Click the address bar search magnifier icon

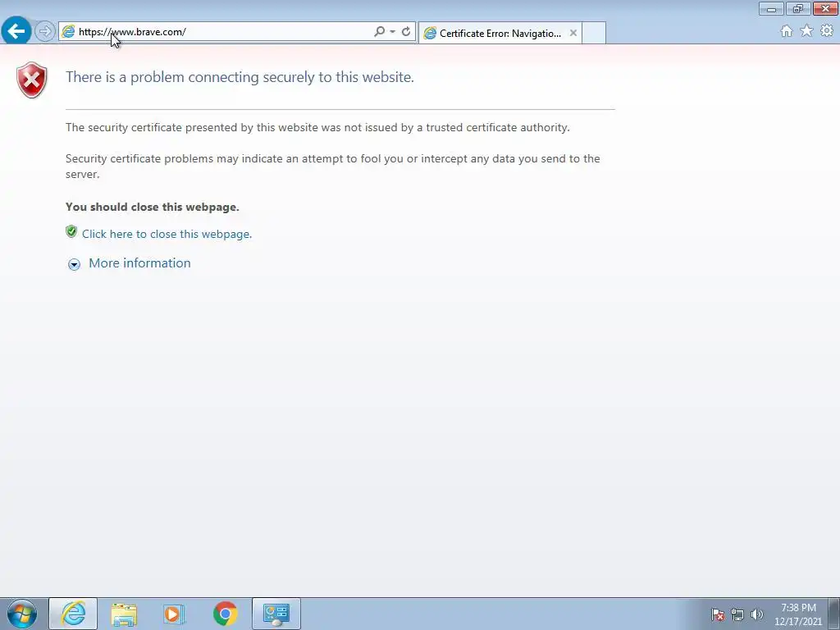pyautogui.click(x=379, y=32)
